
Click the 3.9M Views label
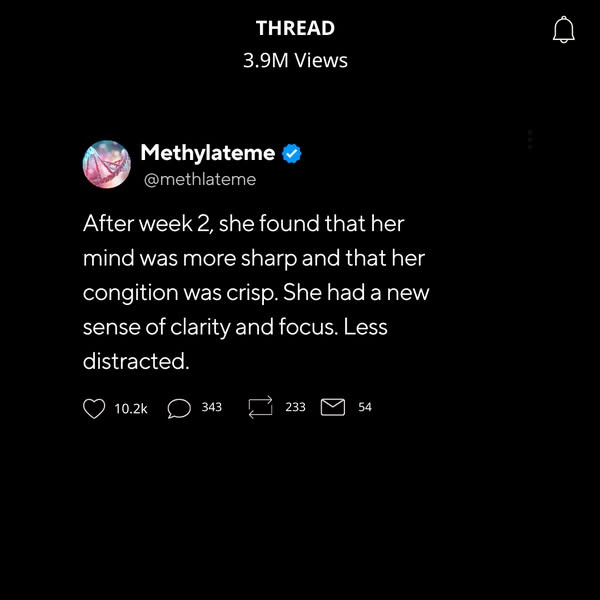[x=295, y=60]
